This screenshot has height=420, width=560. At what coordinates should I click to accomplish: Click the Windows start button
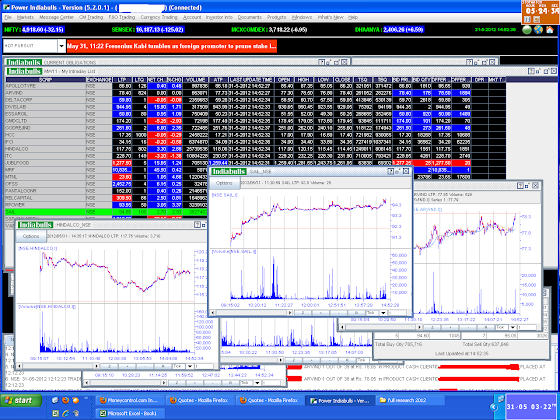click(x=21, y=401)
